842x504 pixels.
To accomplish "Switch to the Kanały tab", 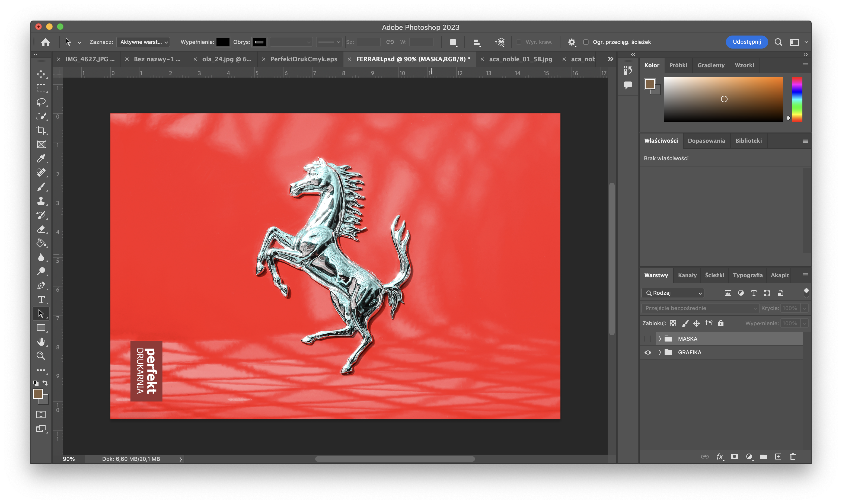I will click(687, 275).
